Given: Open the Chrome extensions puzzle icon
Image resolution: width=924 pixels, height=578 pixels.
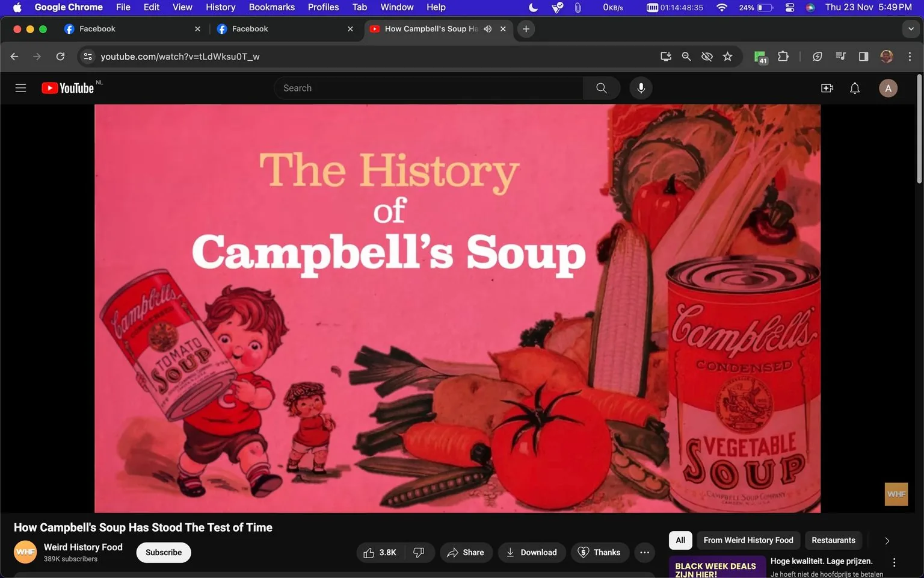Looking at the screenshot, I should [783, 56].
